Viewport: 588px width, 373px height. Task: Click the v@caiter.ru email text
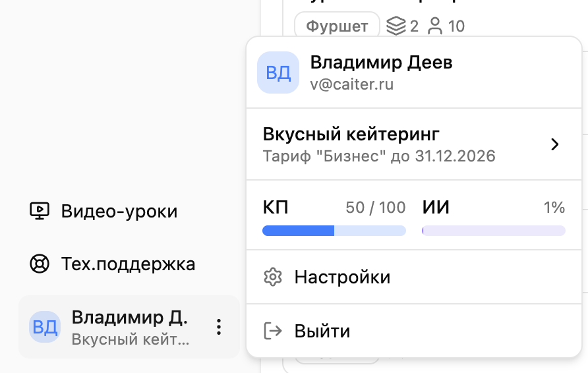click(352, 84)
